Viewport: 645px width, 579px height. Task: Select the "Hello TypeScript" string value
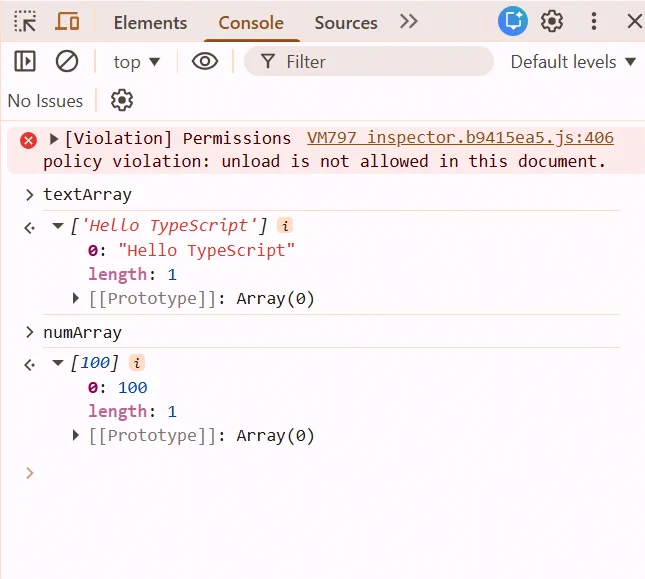[x=206, y=250]
